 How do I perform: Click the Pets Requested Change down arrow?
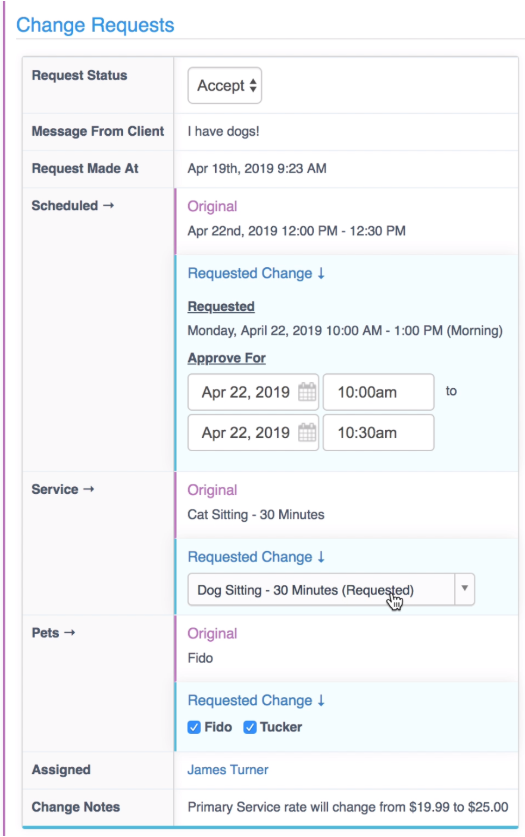[321, 700]
